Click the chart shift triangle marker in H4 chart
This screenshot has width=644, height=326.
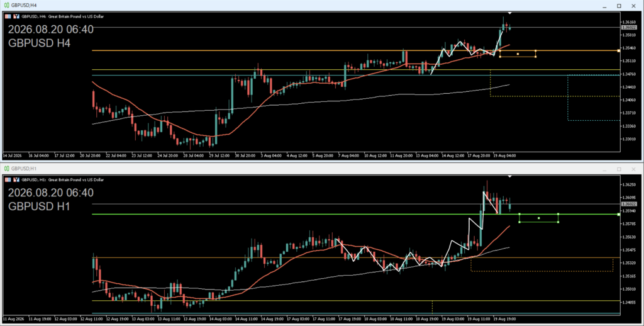click(509, 13)
